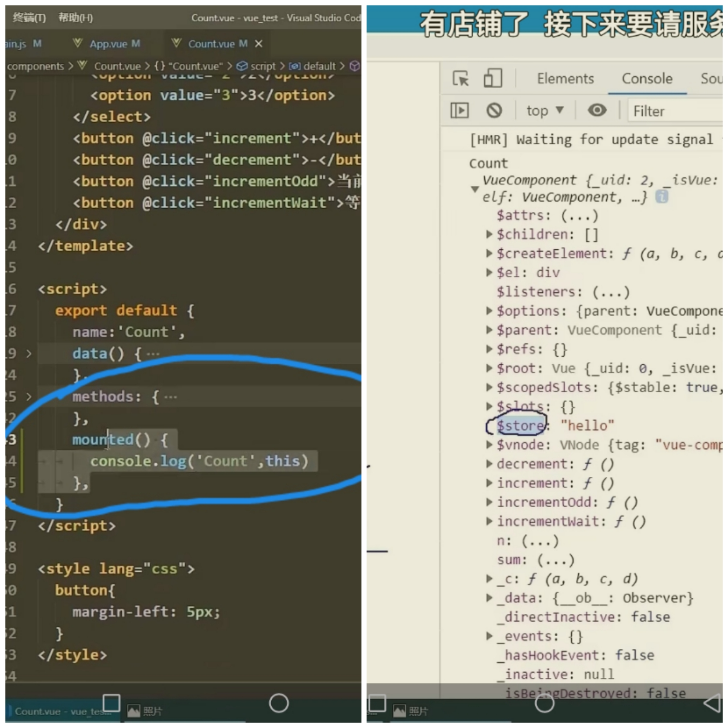The width and height of the screenshot is (728, 728).
Task: Click the $store property in console
Action: (520, 425)
